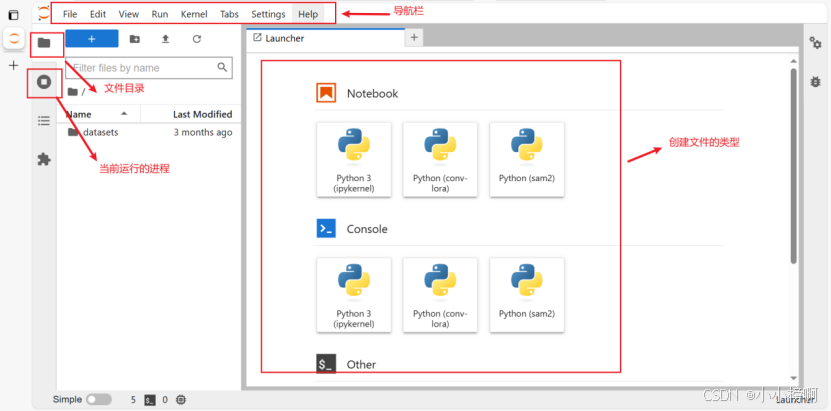This screenshot has height=411, width=831.
Task: Click the scrollbar up arrow in launcher
Action: click(x=793, y=61)
